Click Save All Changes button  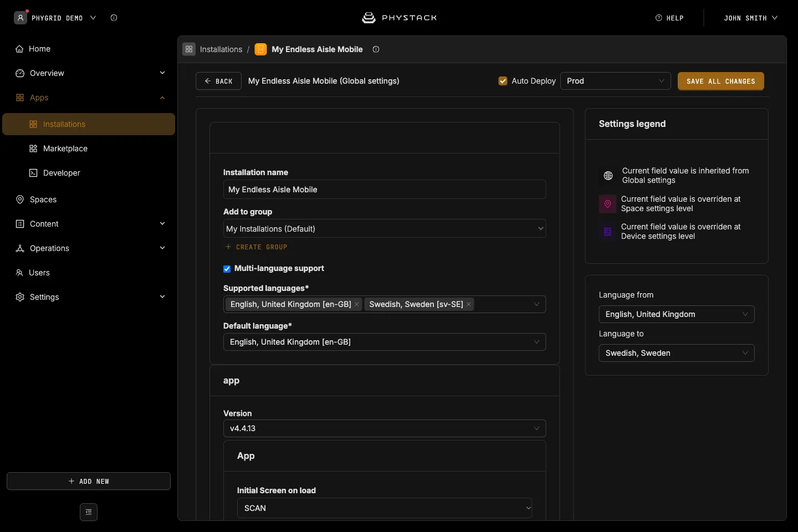(x=721, y=81)
